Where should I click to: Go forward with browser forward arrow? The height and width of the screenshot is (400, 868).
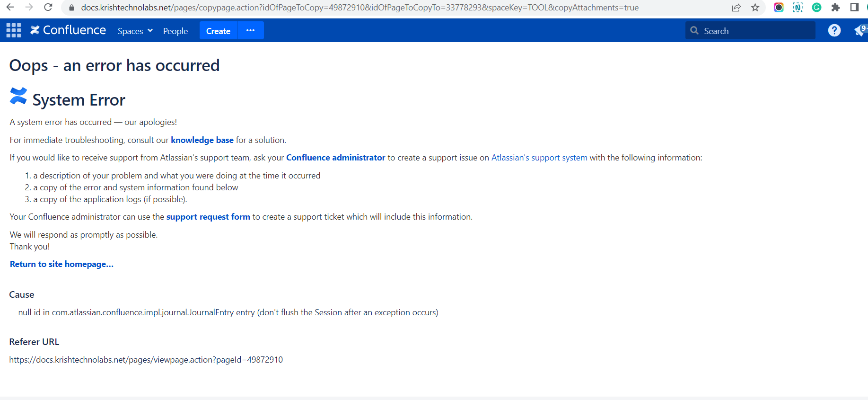coord(29,8)
